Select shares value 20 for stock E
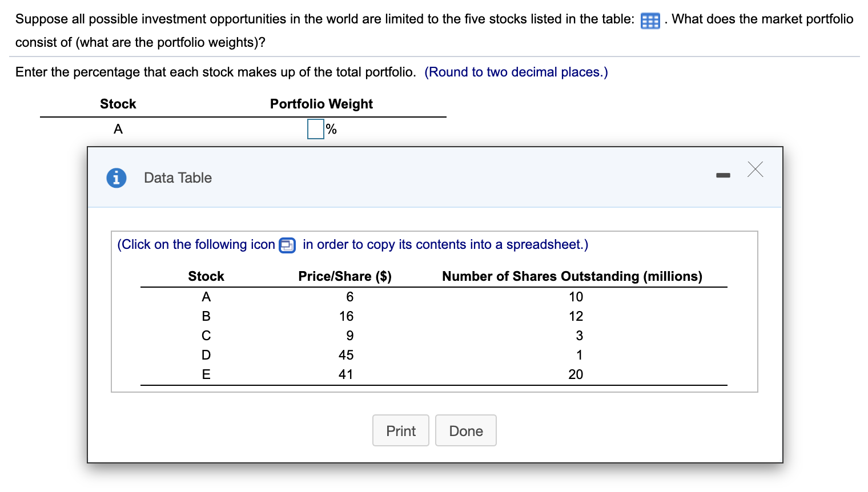Screen dimensions: 868x492 click(x=576, y=374)
